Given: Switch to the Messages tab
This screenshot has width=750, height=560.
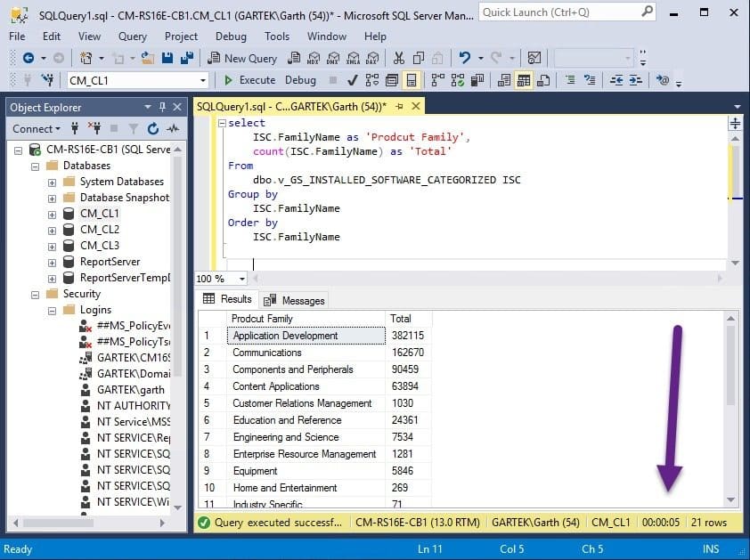Looking at the screenshot, I should click(x=294, y=300).
